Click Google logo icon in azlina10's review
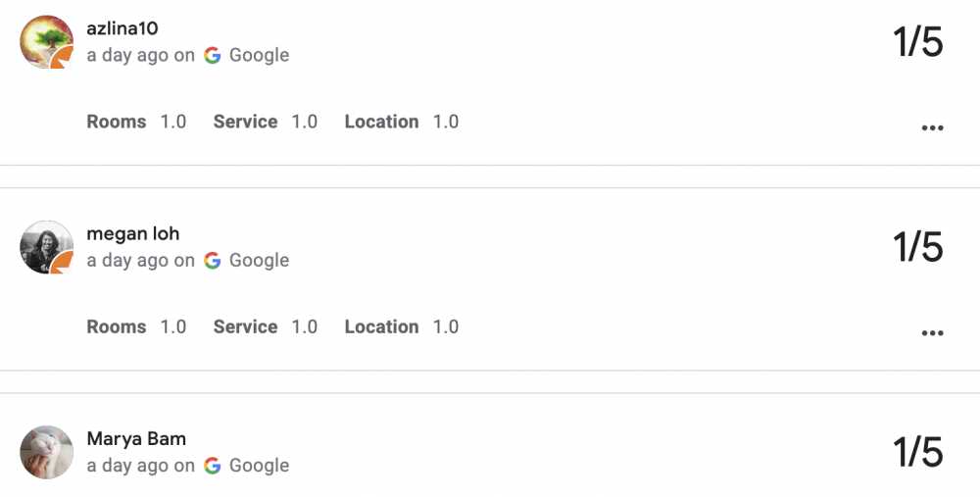980x497 pixels. (213, 56)
